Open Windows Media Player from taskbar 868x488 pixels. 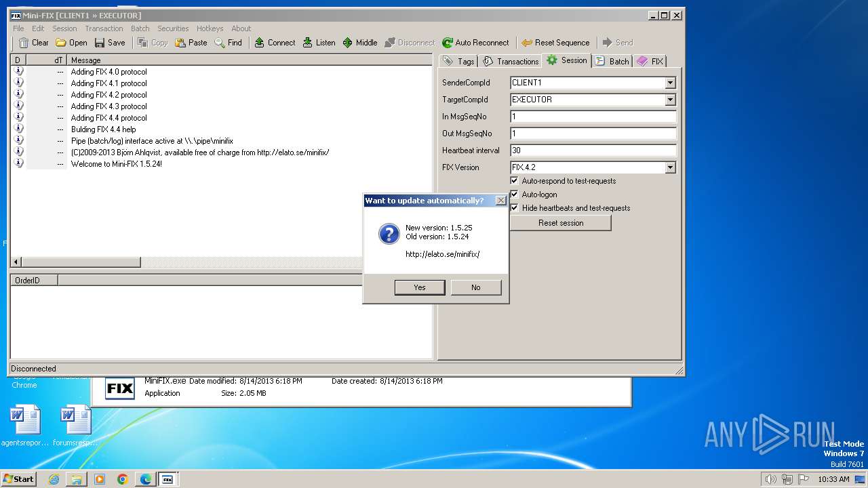coord(100,479)
